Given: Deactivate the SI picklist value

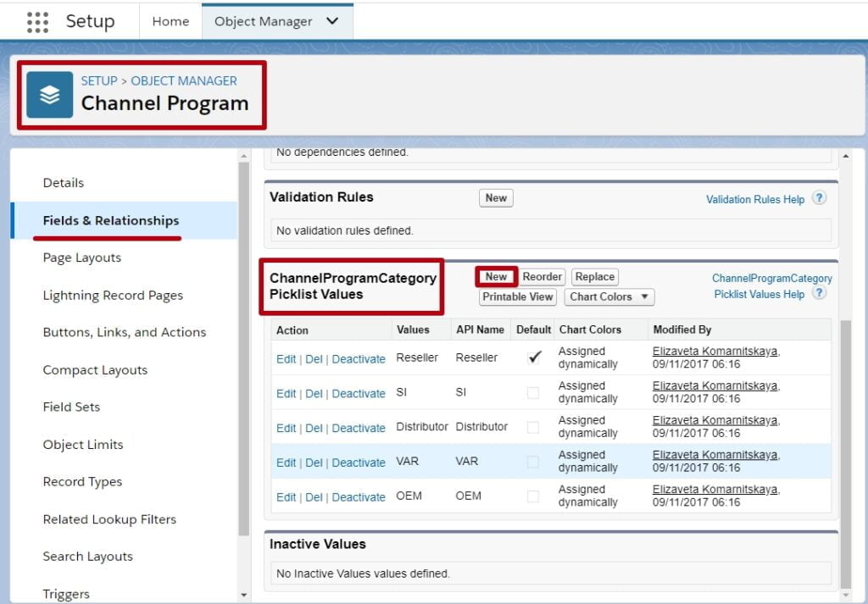Looking at the screenshot, I should point(359,394).
